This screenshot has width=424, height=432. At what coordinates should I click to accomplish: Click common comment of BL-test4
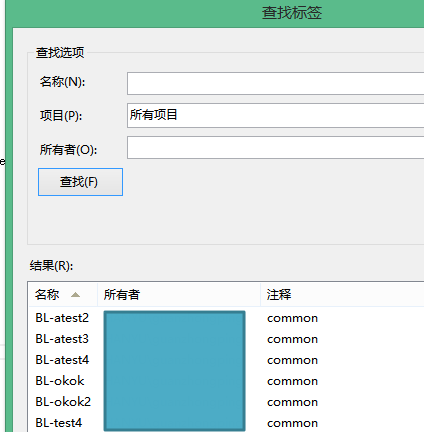pyautogui.click(x=292, y=423)
